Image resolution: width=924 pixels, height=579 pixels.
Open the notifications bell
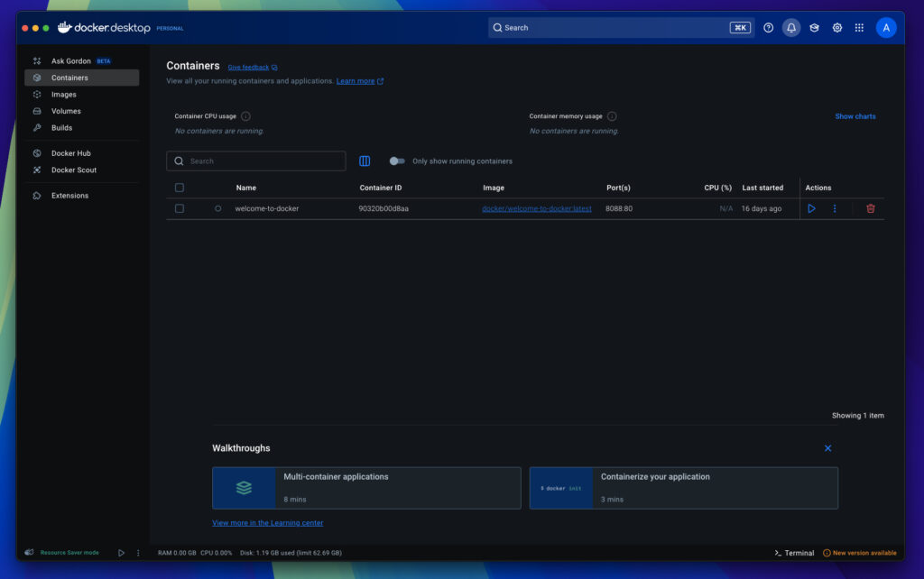(790, 28)
